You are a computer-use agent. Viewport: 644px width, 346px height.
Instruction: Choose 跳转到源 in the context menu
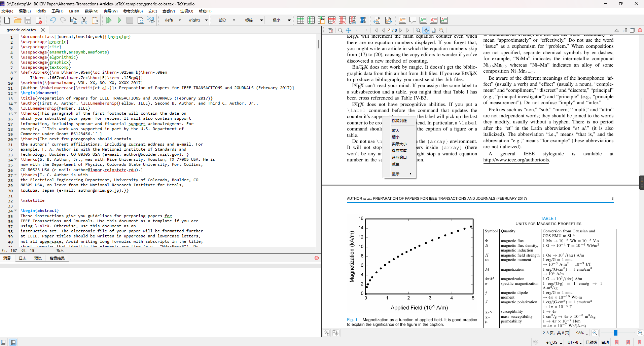(399, 121)
